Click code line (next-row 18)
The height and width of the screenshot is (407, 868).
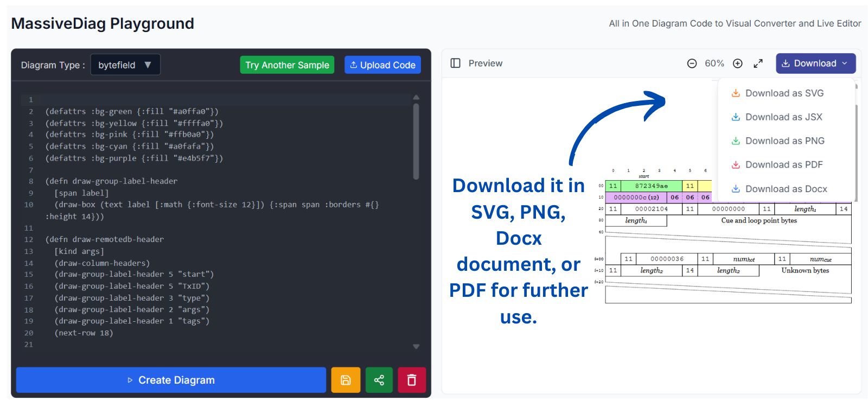(x=84, y=333)
